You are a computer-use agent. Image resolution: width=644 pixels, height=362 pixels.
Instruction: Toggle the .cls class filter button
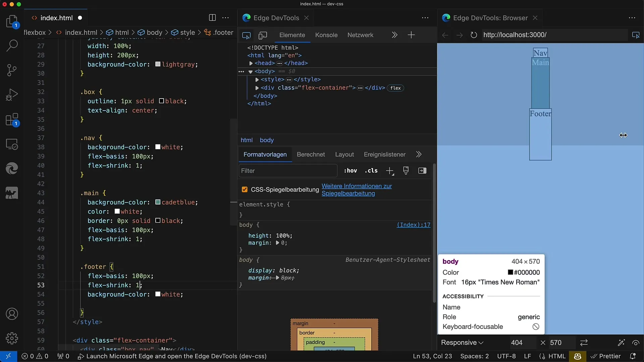[371, 171]
